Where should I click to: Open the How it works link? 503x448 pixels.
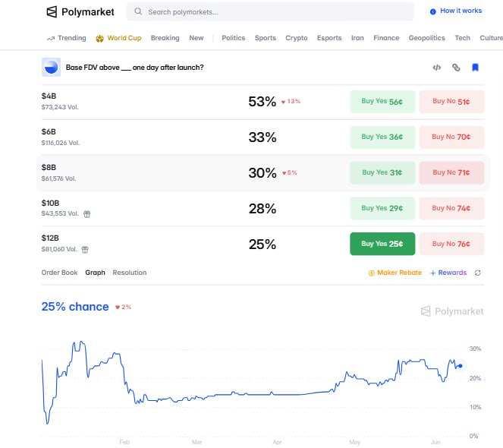click(x=461, y=11)
